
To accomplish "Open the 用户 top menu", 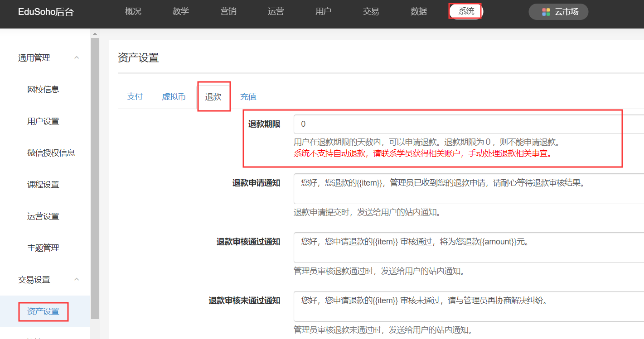I will (324, 11).
